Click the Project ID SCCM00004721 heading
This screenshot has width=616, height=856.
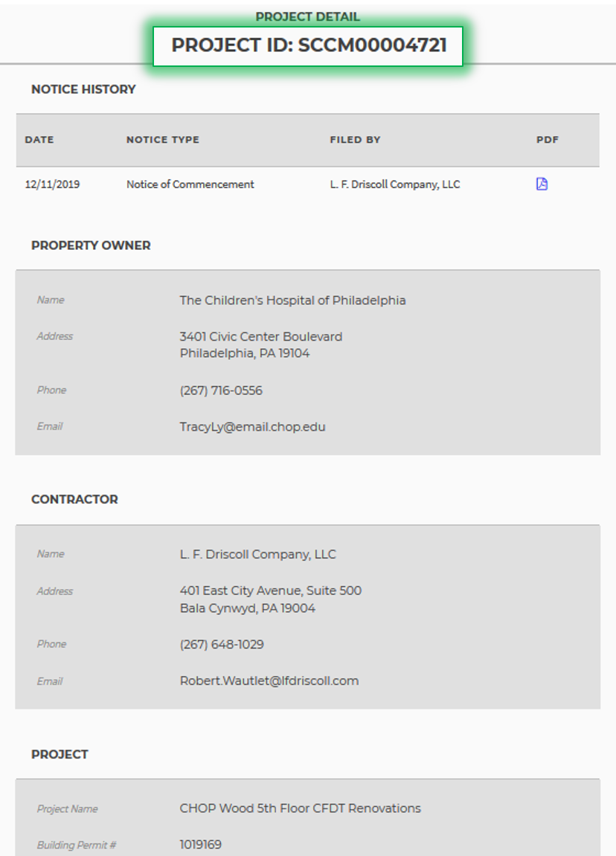[309, 45]
